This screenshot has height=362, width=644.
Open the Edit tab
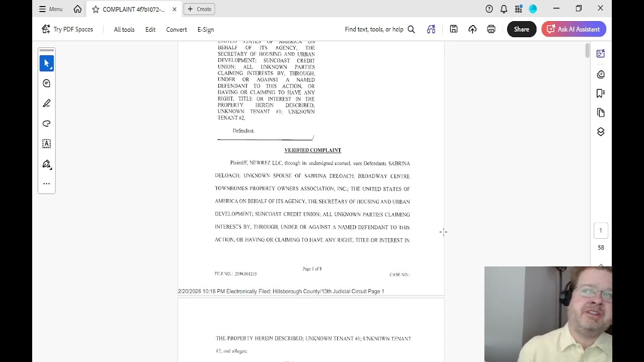(150, 30)
